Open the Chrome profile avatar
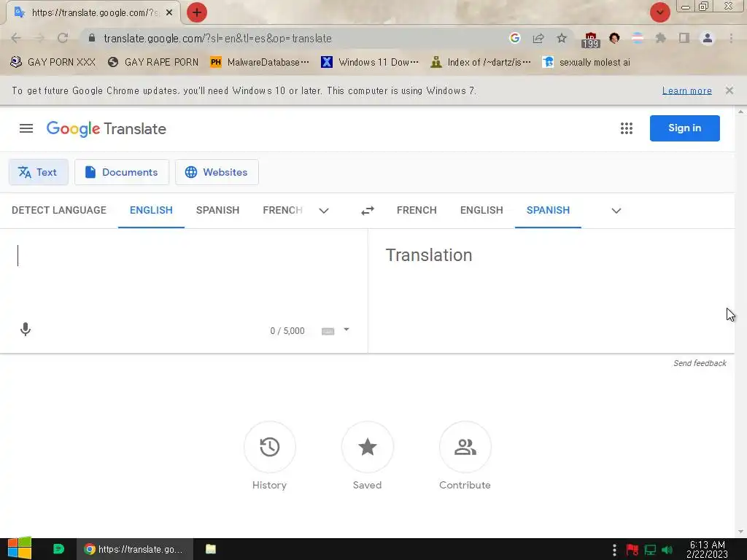This screenshot has height=560, width=747. tap(708, 38)
